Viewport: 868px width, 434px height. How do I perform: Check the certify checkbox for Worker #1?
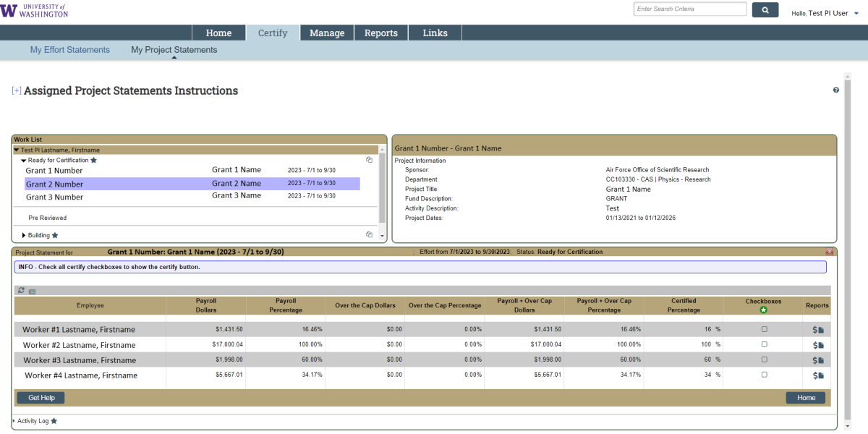click(x=764, y=329)
